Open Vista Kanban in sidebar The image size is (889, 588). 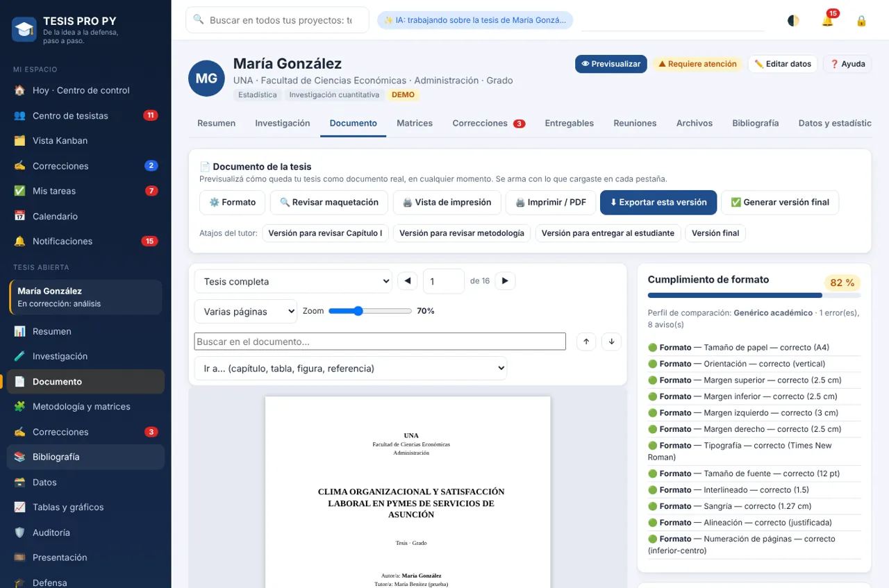tap(85, 140)
